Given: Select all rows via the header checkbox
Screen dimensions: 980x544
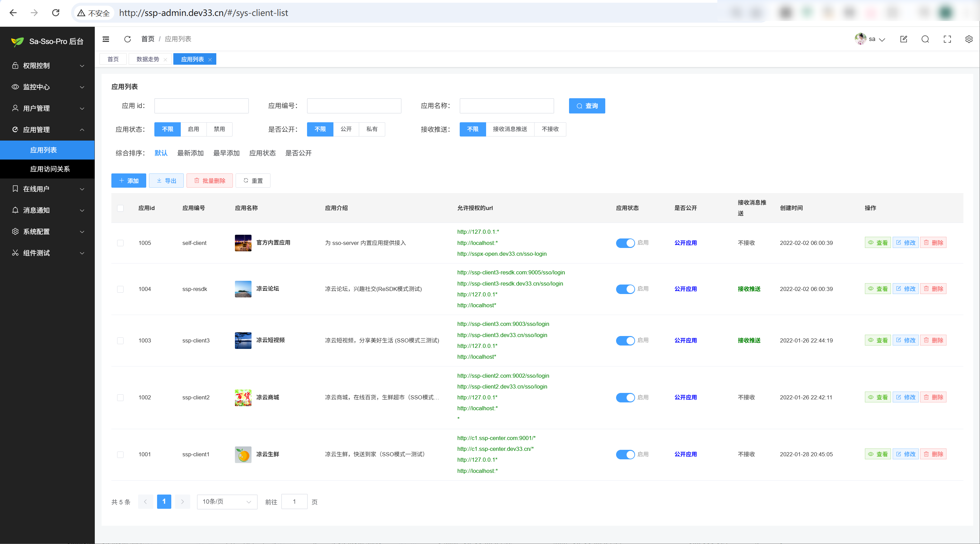Looking at the screenshot, I should 120,208.
